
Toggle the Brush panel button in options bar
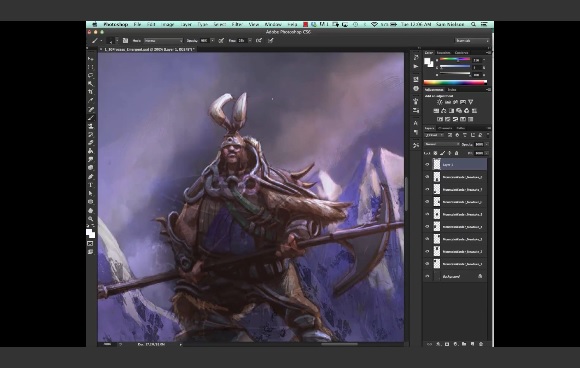(125, 40)
